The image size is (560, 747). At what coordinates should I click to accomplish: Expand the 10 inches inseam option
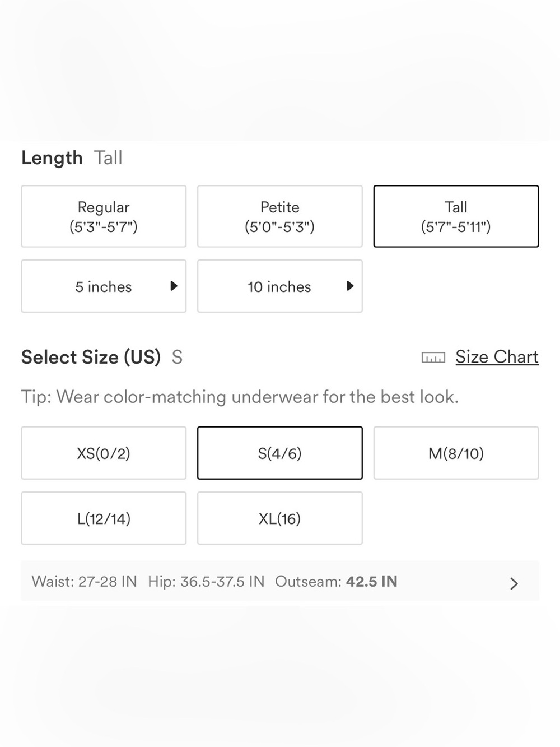280,286
